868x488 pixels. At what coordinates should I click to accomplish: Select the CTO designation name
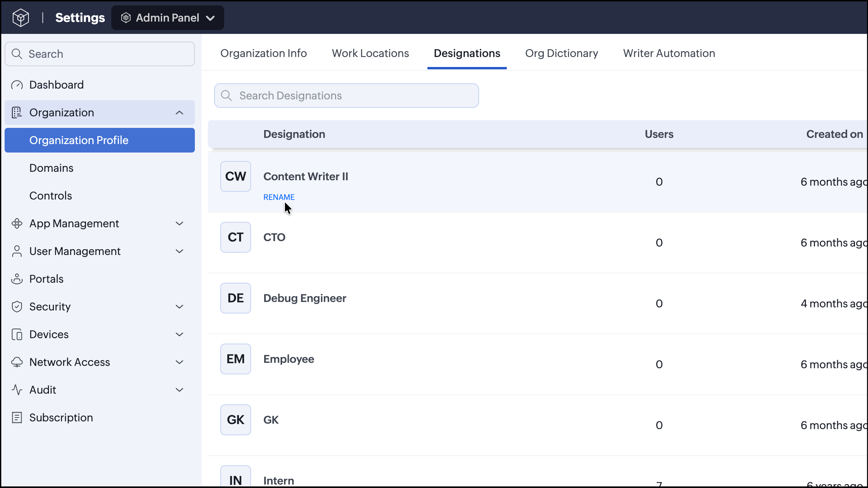[274, 237]
